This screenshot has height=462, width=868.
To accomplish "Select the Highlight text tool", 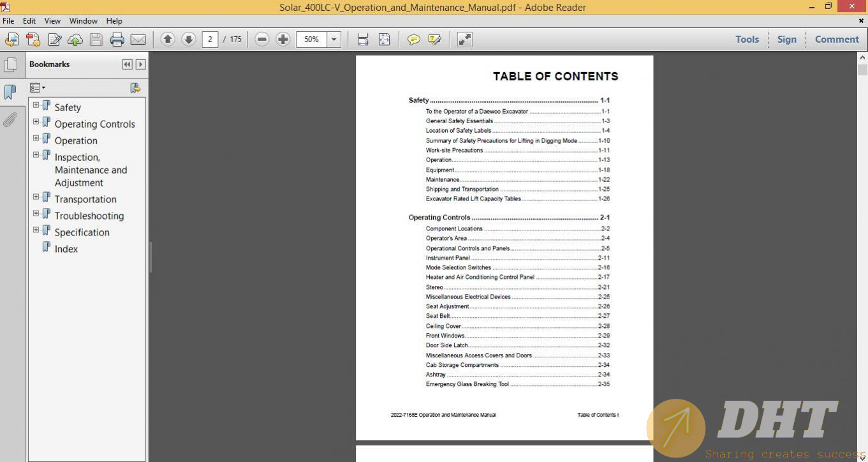I will coord(435,40).
